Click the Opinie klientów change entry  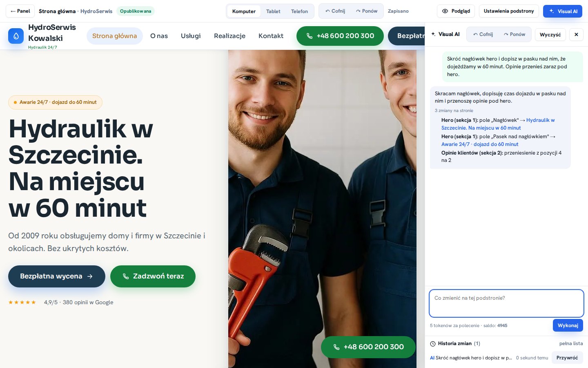pyautogui.click(x=501, y=156)
